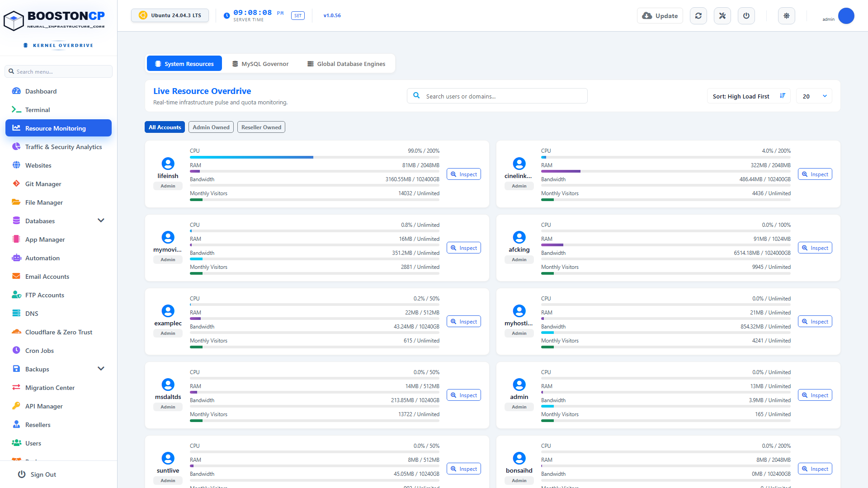Open FTP Accounts
The width and height of the screenshot is (868, 488).
tap(58, 295)
